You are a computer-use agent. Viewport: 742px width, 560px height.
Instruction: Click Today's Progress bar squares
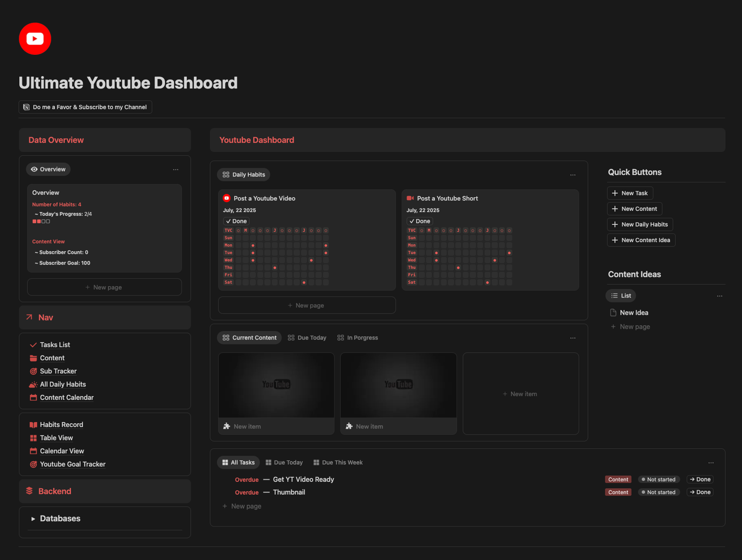(x=42, y=221)
